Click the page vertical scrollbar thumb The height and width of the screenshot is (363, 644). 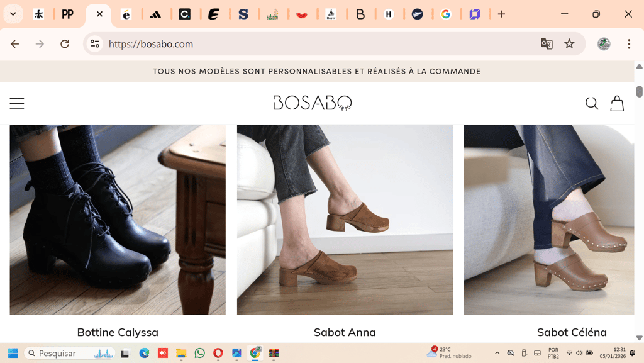tap(639, 91)
